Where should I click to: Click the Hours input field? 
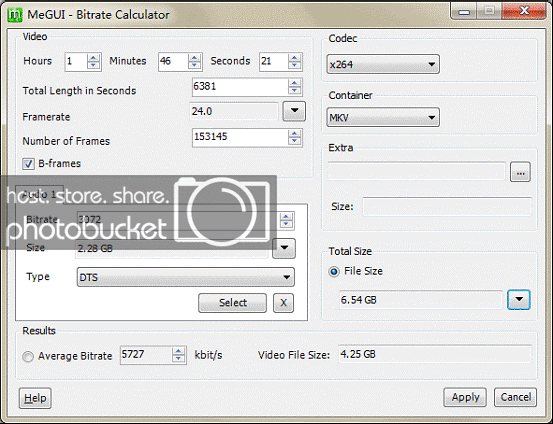pos(76,62)
